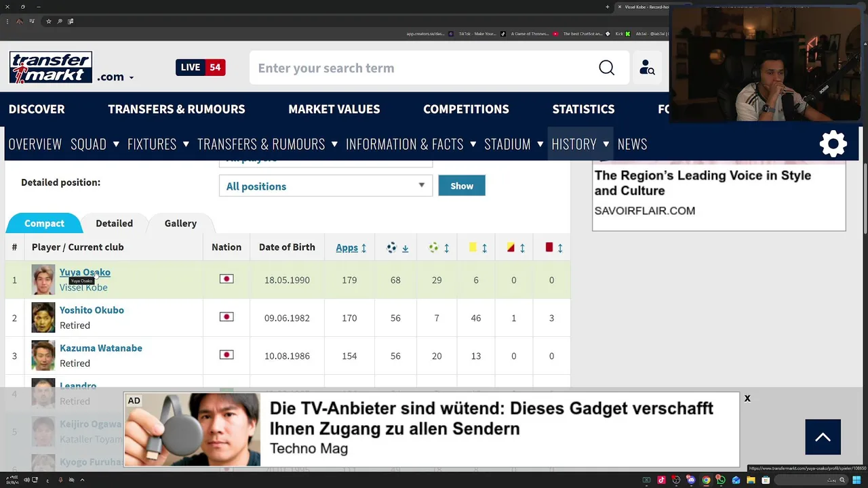Click Yoshito Okubo's Japan flag icon

coord(226,317)
